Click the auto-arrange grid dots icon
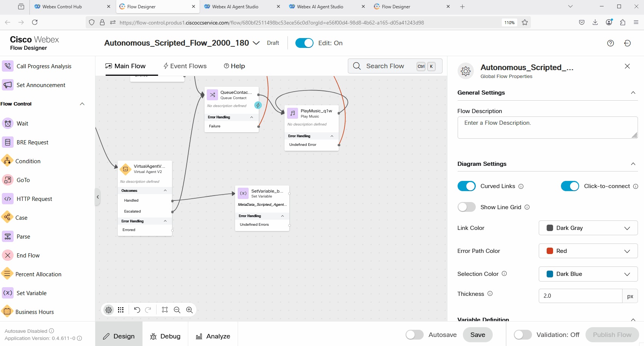The image size is (644, 346). point(121,310)
